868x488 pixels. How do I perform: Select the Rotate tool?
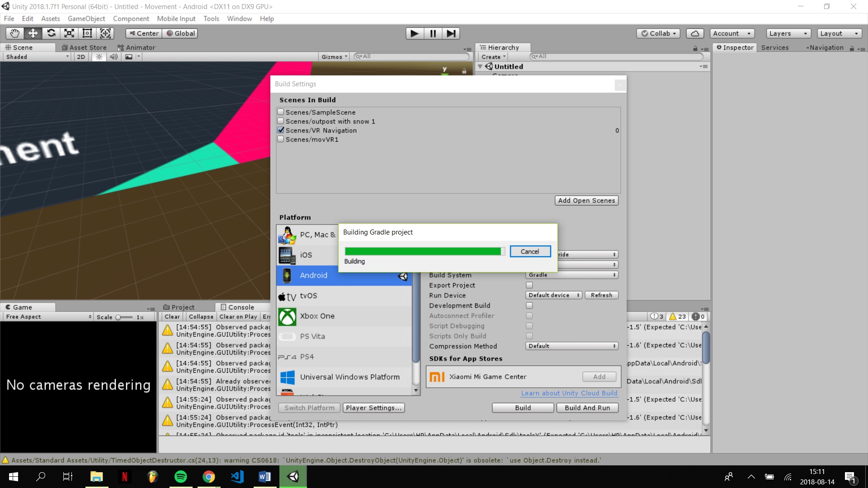click(x=51, y=33)
